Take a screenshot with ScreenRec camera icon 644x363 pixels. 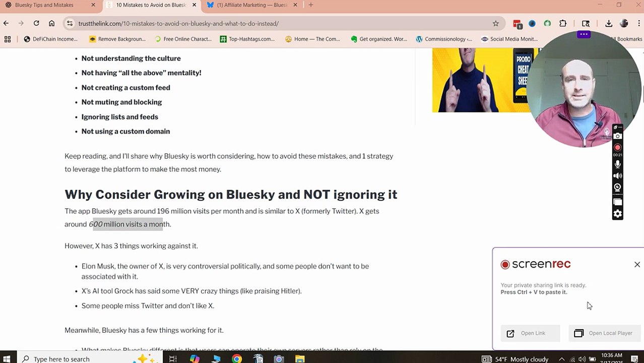pos(617,136)
